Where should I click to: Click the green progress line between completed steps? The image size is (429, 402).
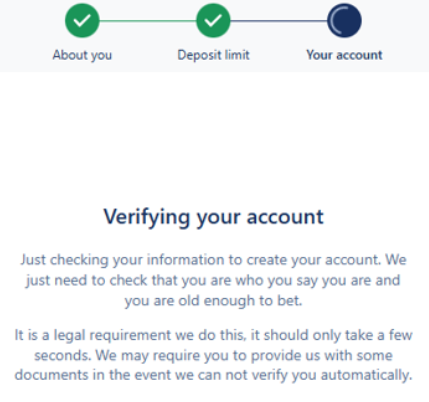(148, 21)
